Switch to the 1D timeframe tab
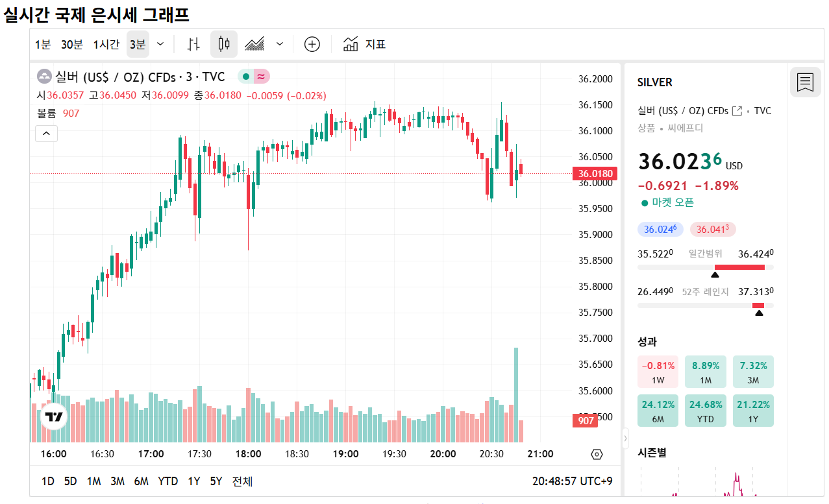Screen dimensions: 829x504 click(x=47, y=481)
